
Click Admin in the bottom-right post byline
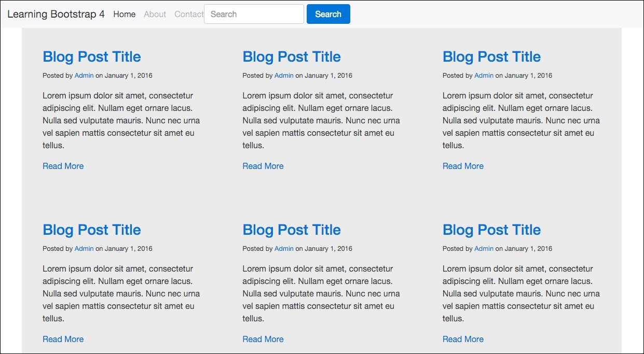484,248
